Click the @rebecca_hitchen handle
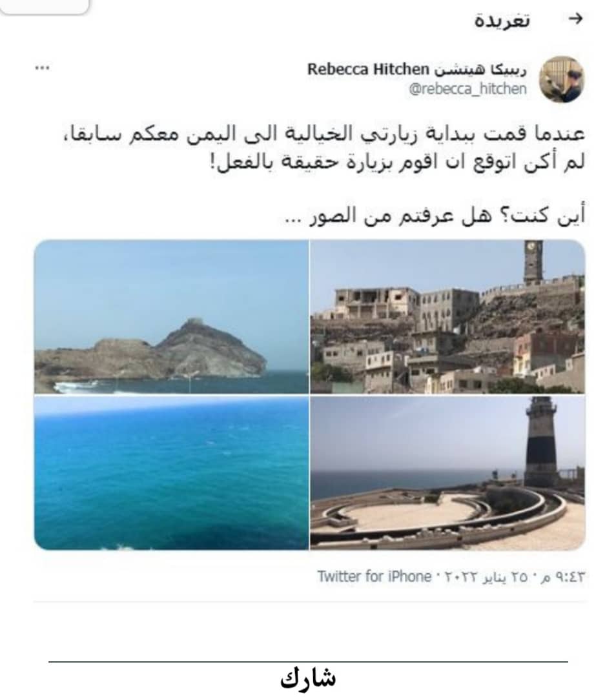Image resolution: width=616 pixels, height=697 pixels. pos(467,88)
